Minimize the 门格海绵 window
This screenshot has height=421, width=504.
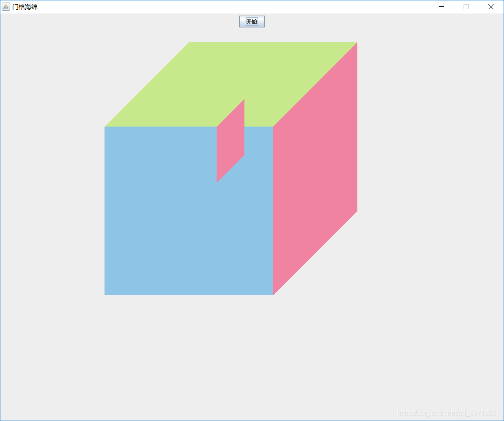(x=442, y=7)
